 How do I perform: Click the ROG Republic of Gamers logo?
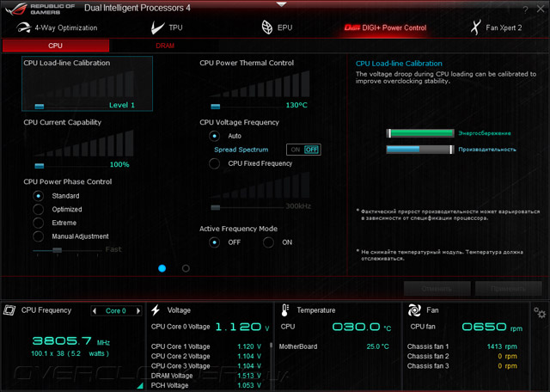40,9
